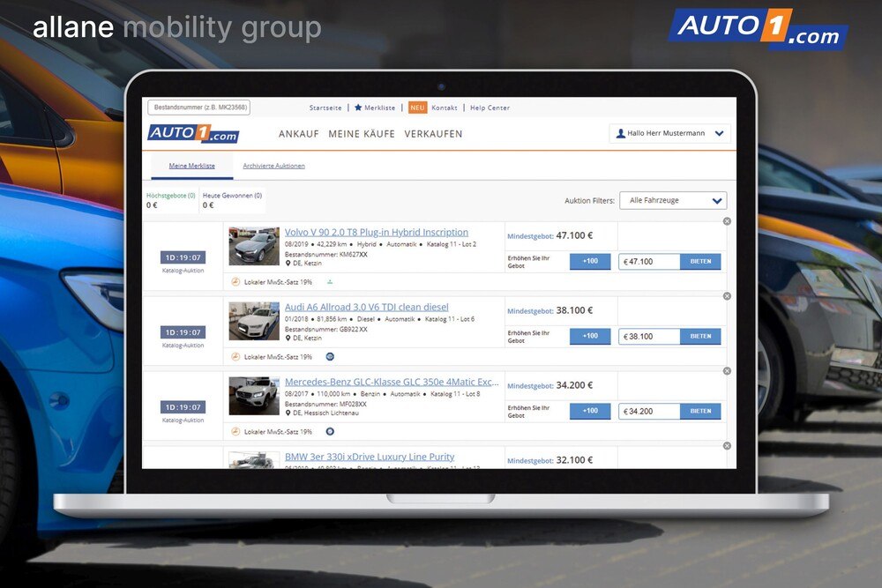The height and width of the screenshot is (588, 882).
Task: Focus the Bestandsnummer search field
Action: tap(198, 107)
